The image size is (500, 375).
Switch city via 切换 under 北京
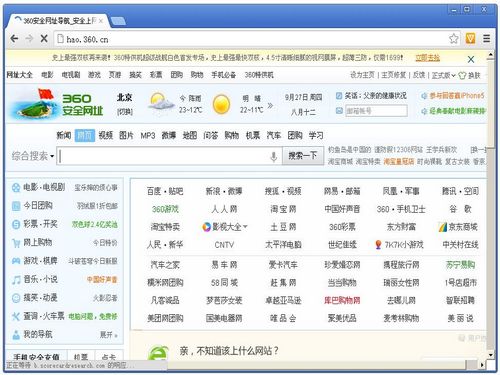(125, 112)
